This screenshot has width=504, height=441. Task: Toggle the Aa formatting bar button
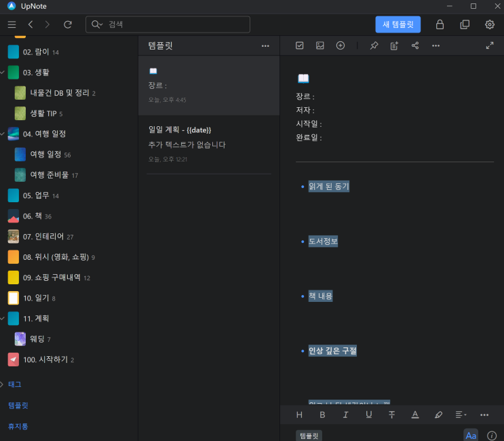tap(471, 436)
